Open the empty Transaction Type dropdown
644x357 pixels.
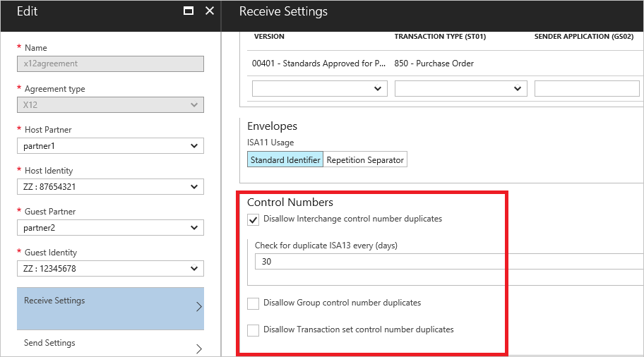point(460,89)
